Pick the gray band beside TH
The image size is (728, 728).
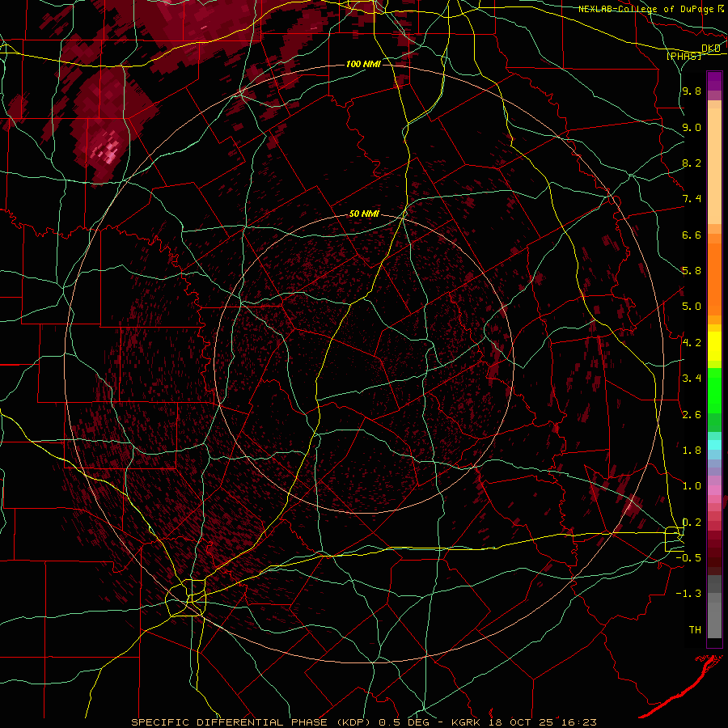[x=714, y=620]
